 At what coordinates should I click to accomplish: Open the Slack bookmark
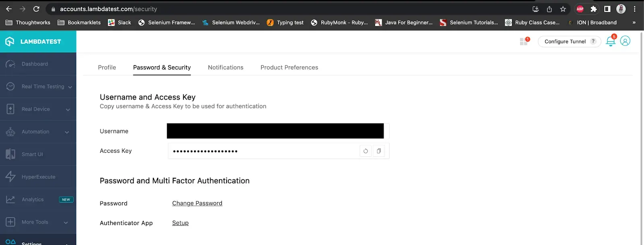pos(120,23)
